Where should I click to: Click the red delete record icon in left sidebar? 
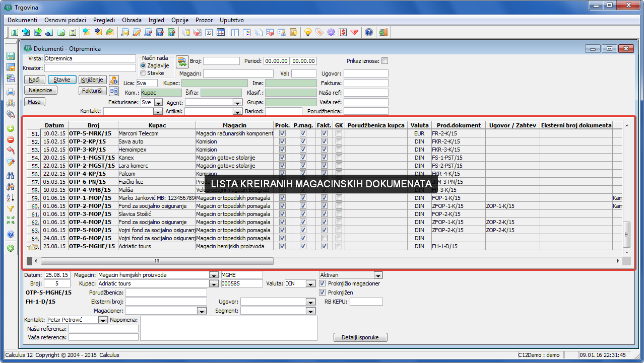(10, 139)
